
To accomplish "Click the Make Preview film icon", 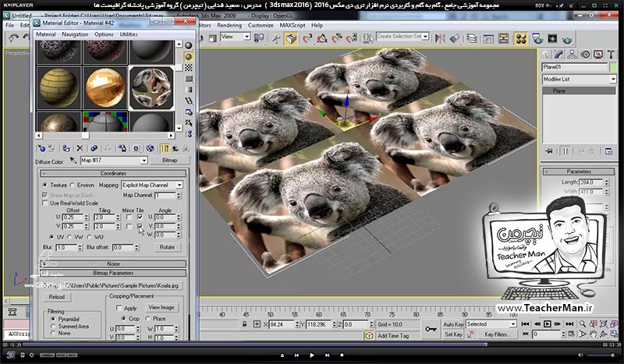I will [x=189, y=101].
